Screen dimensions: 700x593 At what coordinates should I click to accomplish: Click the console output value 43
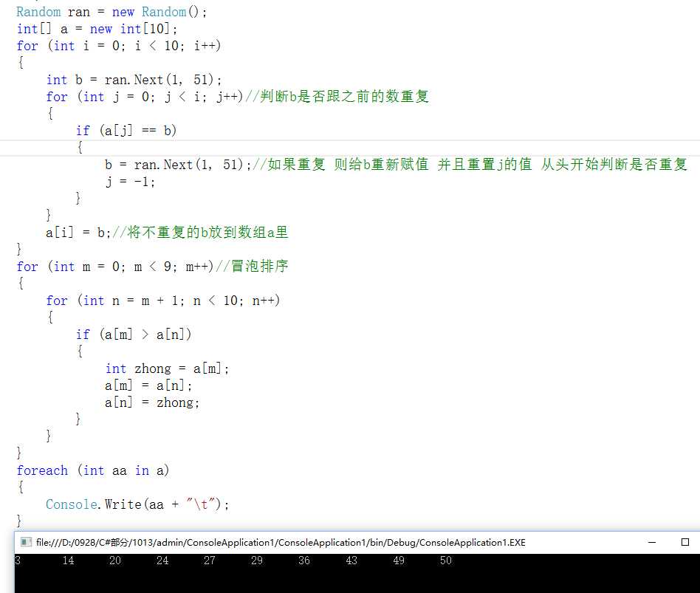coord(351,561)
